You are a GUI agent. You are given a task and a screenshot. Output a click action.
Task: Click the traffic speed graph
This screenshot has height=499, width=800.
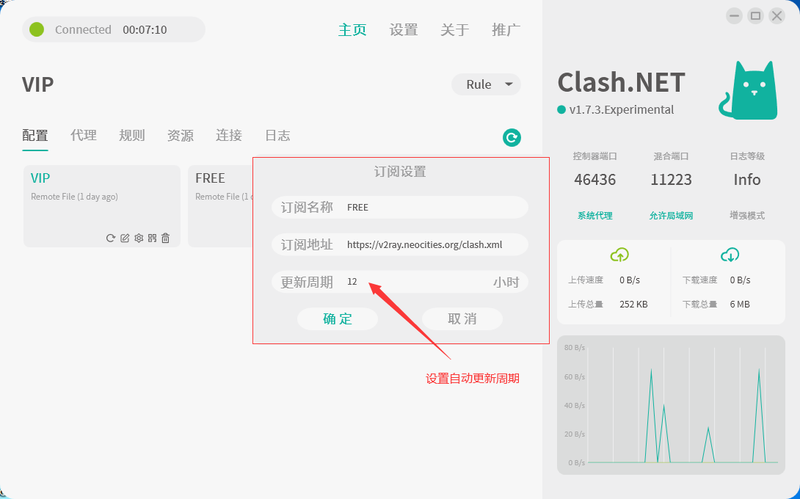(671, 405)
